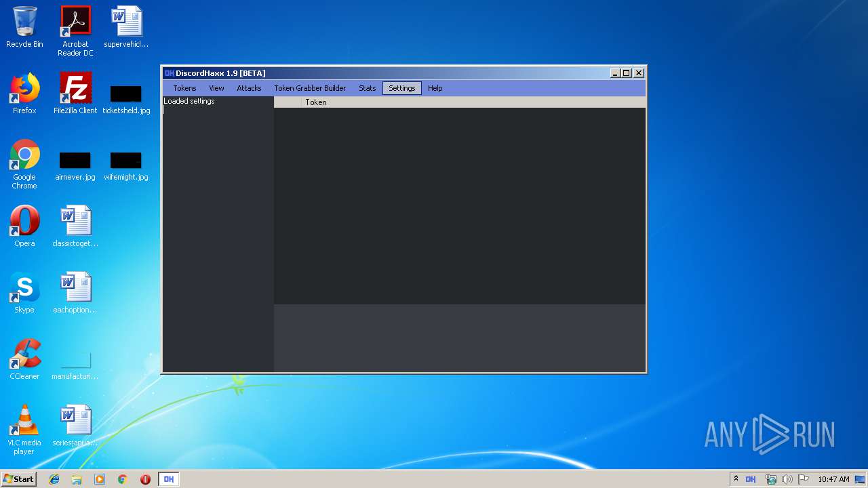Viewport: 868px width, 488px height.
Task: Click the 10:47 AM clock
Action: coord(833,479)
